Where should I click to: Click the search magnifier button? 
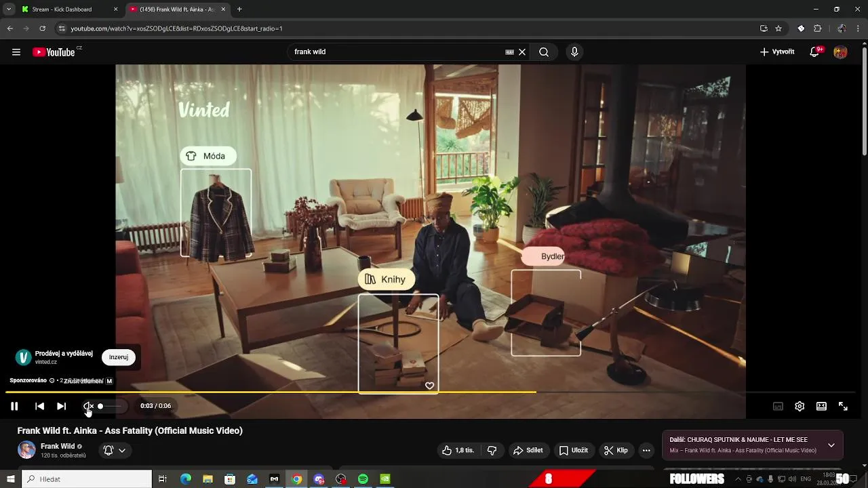(544, 52)
